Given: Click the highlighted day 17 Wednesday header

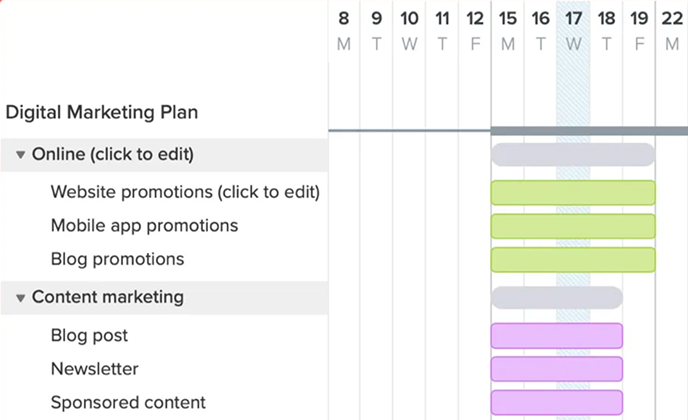Looking at the screenshot, I should [573, 30].
